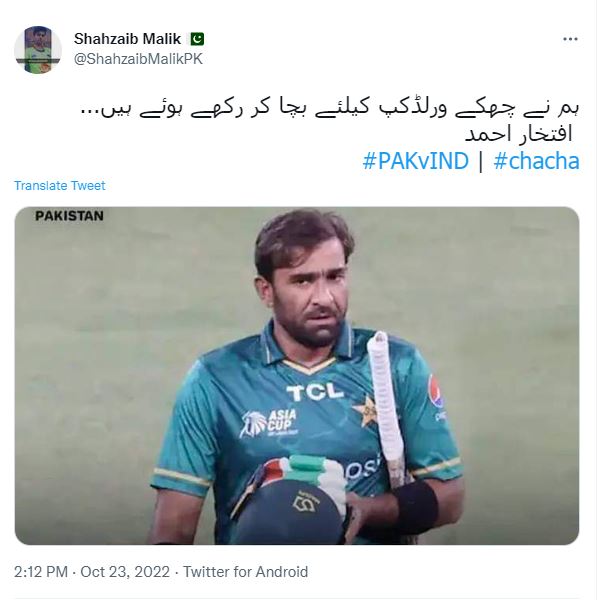Image resolution: width=599 pixels, height=600 pixels.
Task: Click Translate Tweet link
Action: coord(60,186)
